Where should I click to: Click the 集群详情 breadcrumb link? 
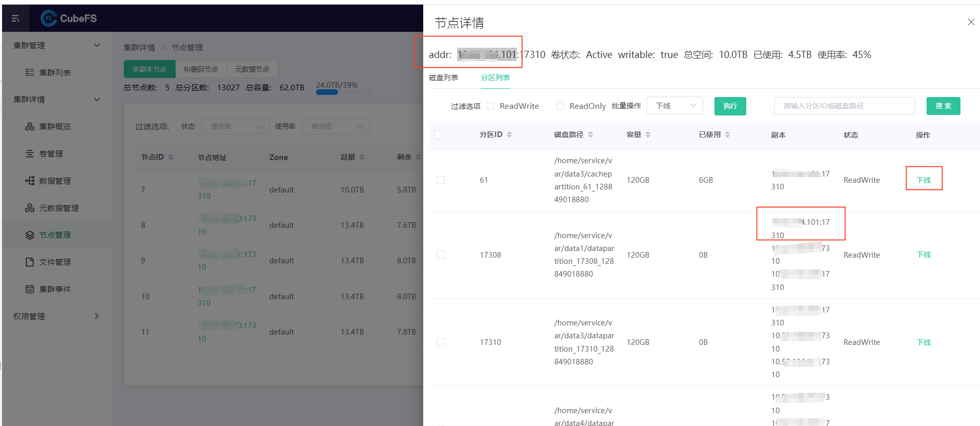tap(139, 47)
